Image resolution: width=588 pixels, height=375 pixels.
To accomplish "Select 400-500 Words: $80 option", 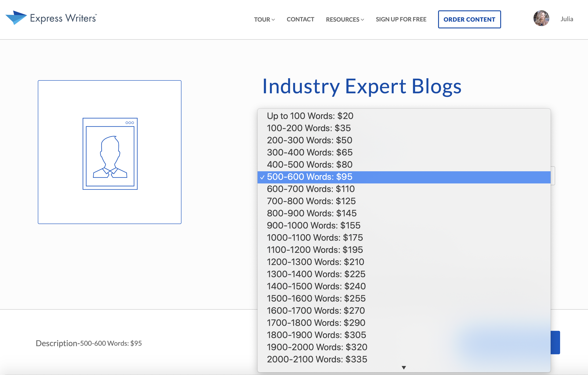I will point(404,165).
